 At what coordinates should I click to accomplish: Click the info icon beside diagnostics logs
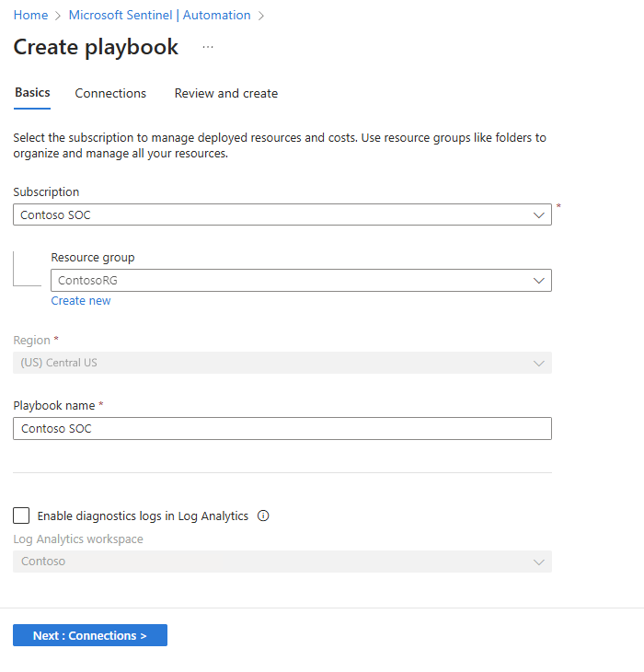263,516
